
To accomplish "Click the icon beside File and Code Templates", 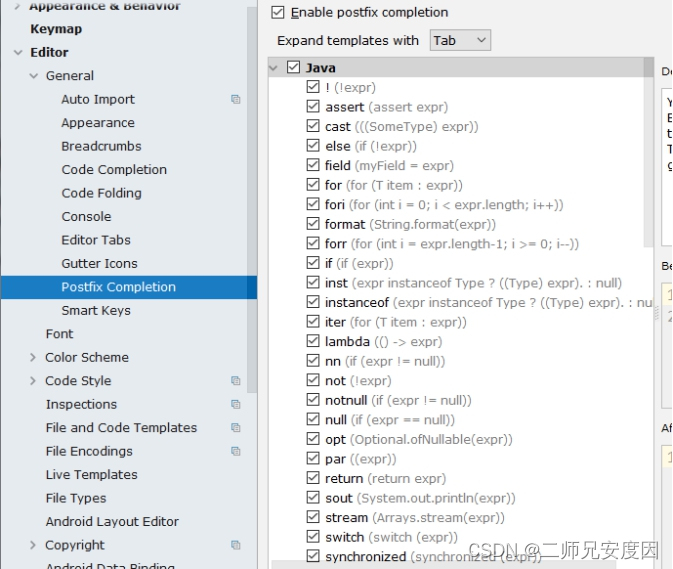I will click(x=236, y=427).
